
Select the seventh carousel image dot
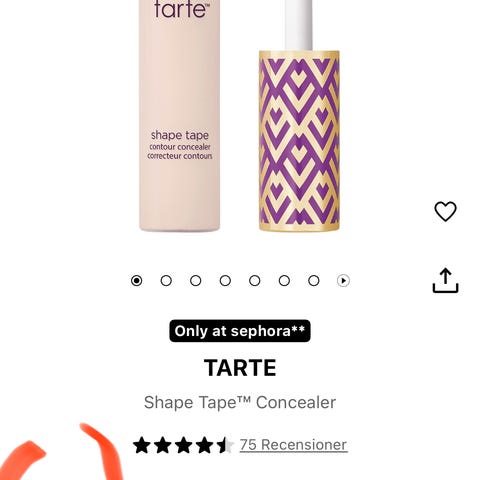tap(314, 281)
